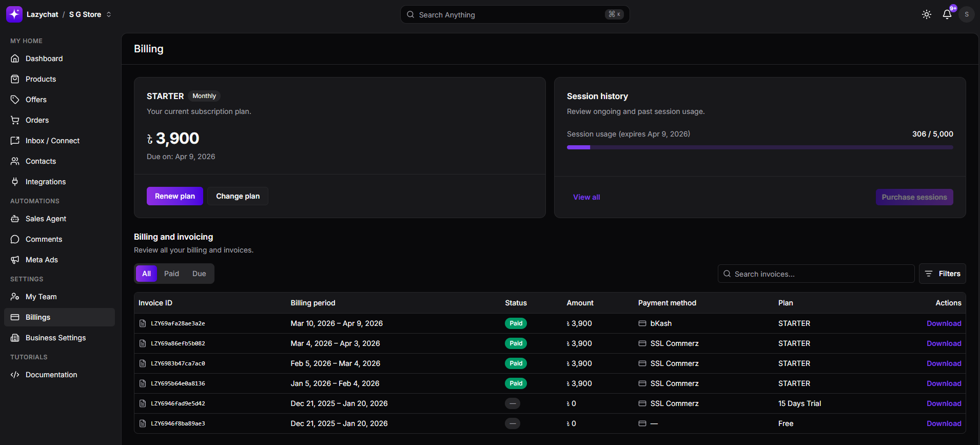Switch to the Paid invoices tab
The height and width of the screenshot is (445, 980).
pos(171,274)
